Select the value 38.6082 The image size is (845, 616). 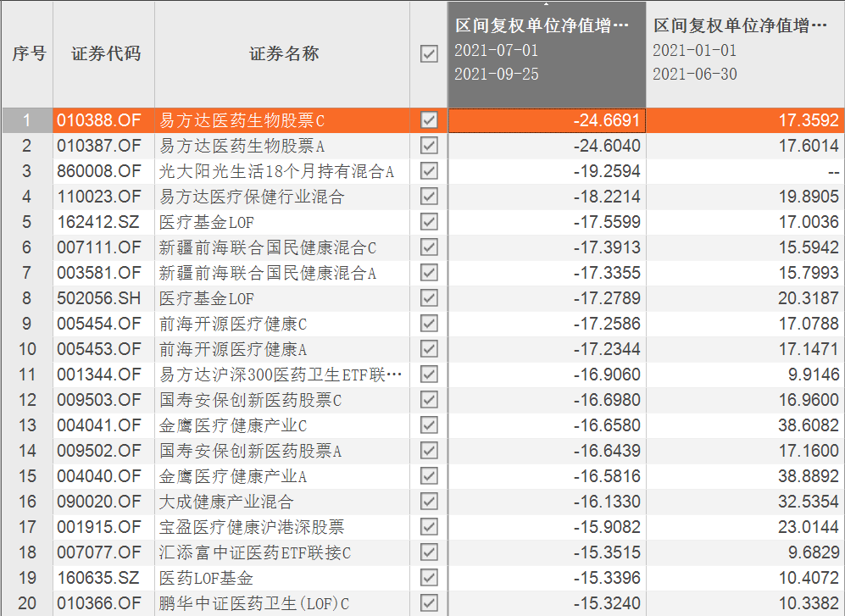pyautogui.click(x=809, y=425)
